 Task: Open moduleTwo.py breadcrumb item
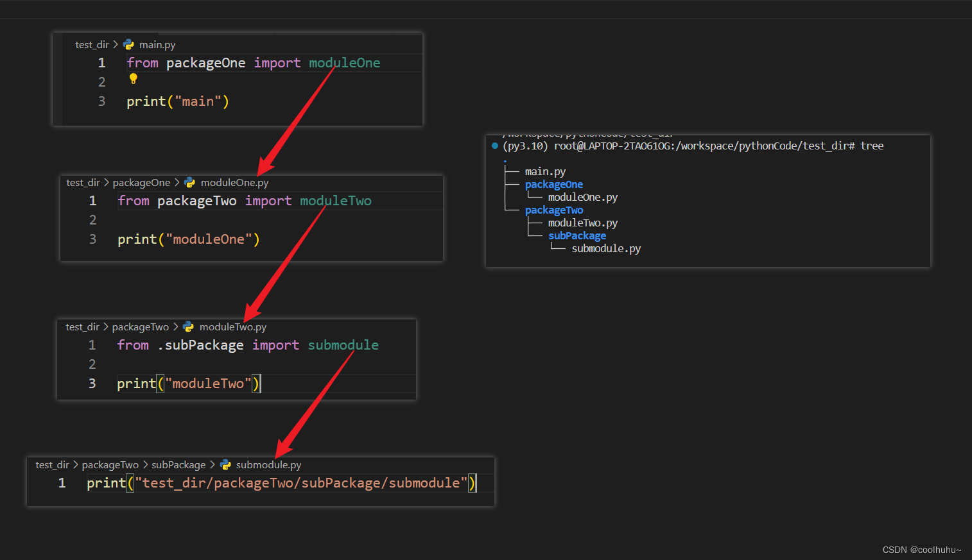233,327
